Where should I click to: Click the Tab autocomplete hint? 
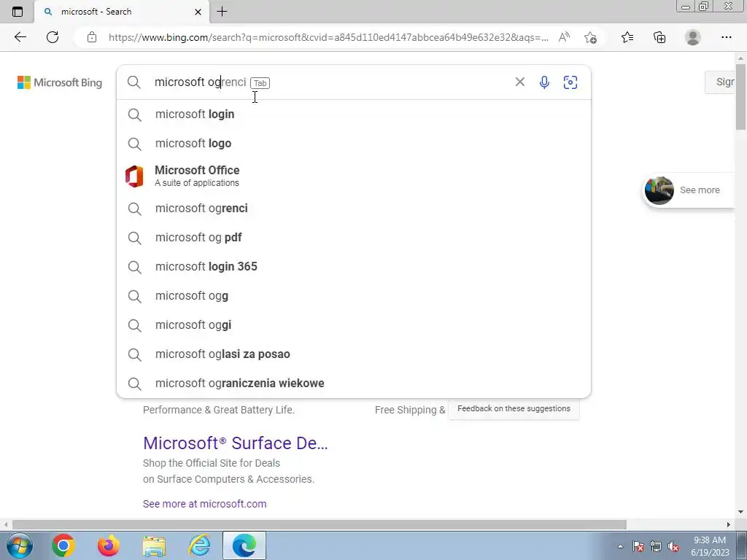click(x=260, y=83)
